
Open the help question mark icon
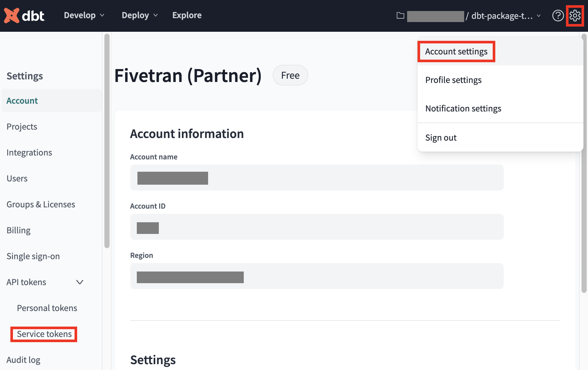tap(558, 16)
